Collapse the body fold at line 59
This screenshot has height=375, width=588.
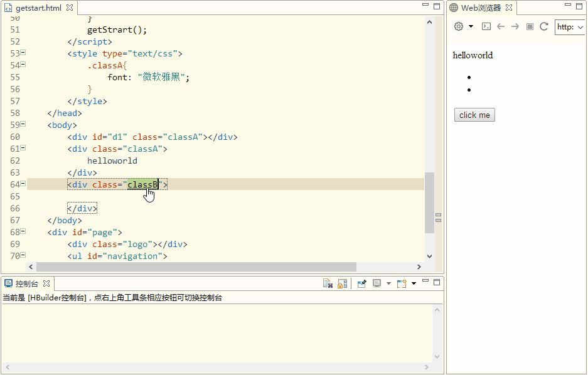tap(23, 124)
